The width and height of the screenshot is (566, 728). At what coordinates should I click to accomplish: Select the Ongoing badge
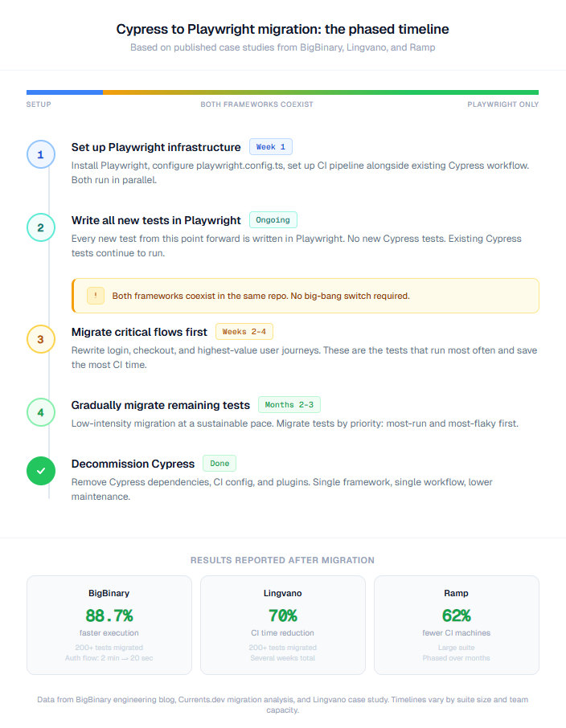[x=273, y=219]
